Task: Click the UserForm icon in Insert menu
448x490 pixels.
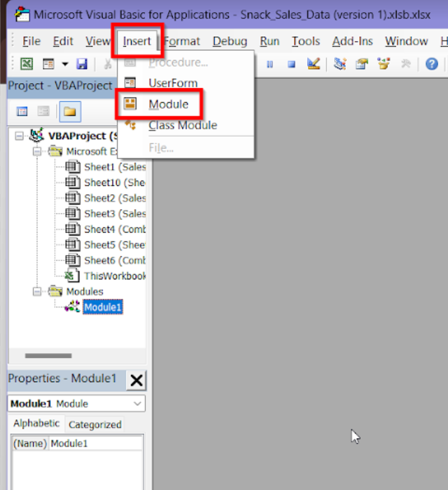Action: (x=130, y=83)
